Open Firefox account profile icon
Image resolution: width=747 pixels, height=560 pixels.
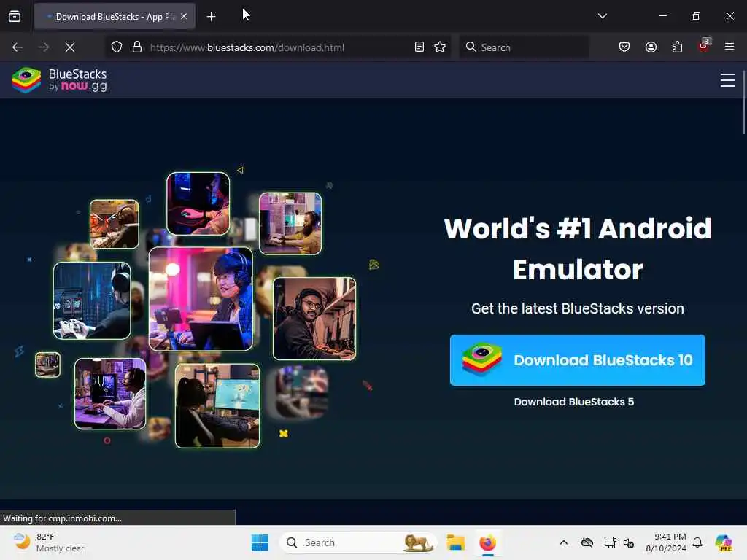(651, 47)
